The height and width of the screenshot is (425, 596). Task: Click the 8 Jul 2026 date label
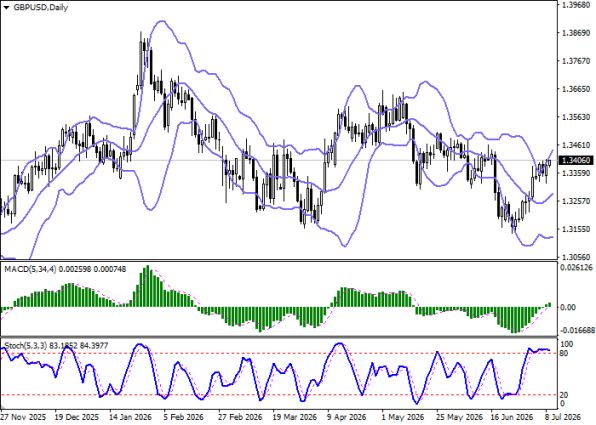[x=563, y=417]
